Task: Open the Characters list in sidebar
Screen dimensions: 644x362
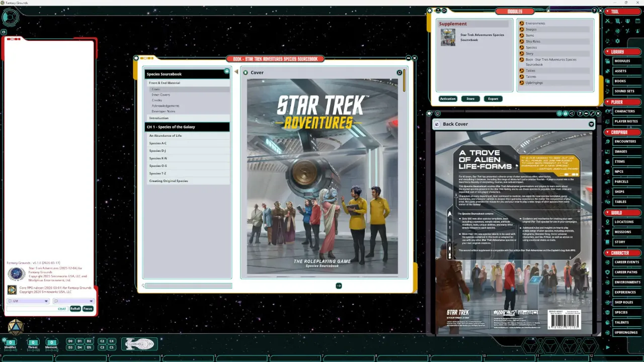Action: pos(626,111)
